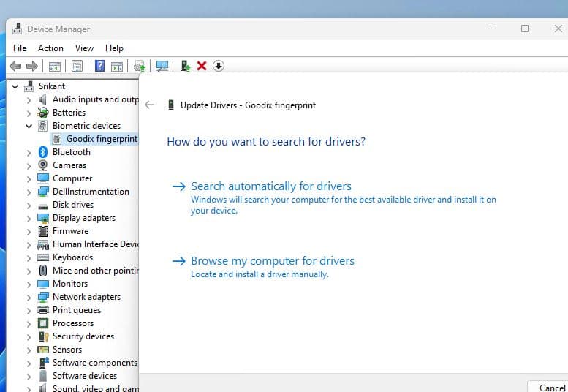Click Show/Hide console tree icon

click(55, 66)
